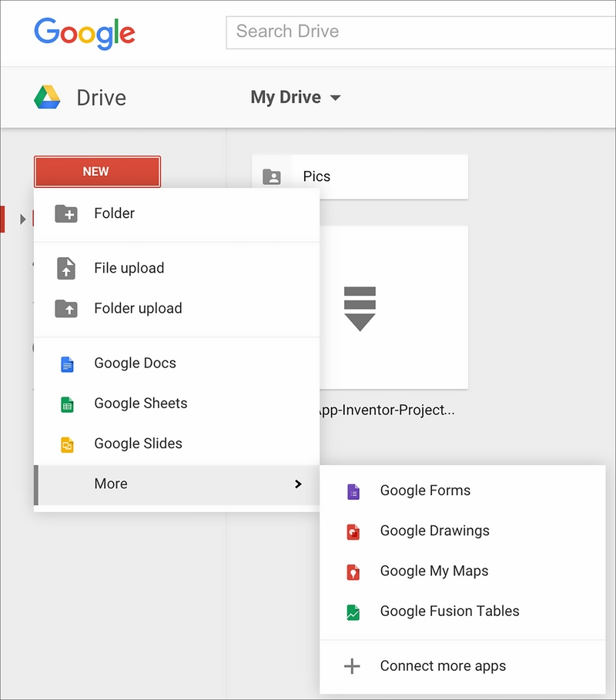The image size is (616, 700).
Task: Click the Google Fusion Tables icon
Action: coord(353,611)
